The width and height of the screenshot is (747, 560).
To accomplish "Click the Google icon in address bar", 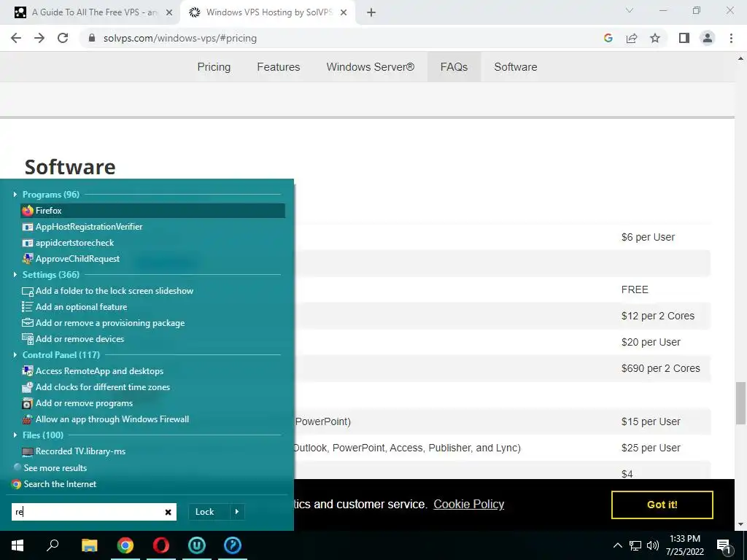I will 608,38.
